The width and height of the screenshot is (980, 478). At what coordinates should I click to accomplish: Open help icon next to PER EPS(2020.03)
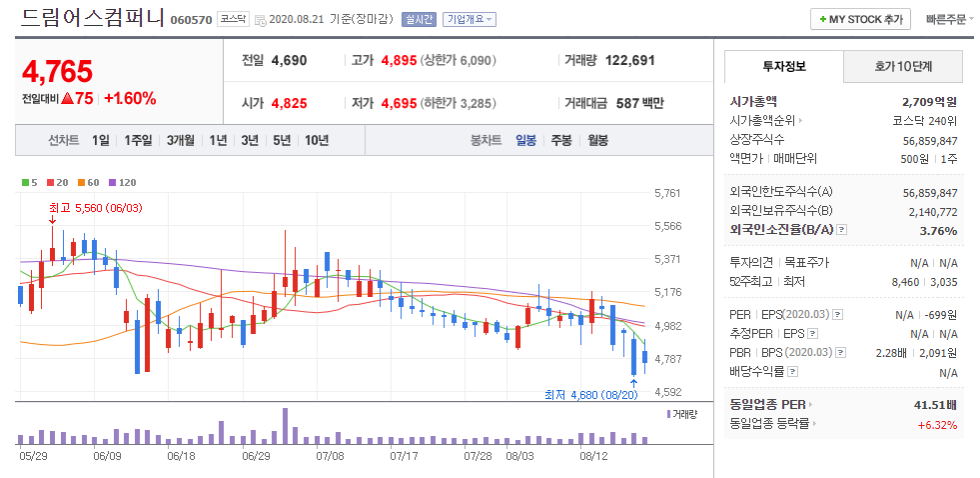838,315
